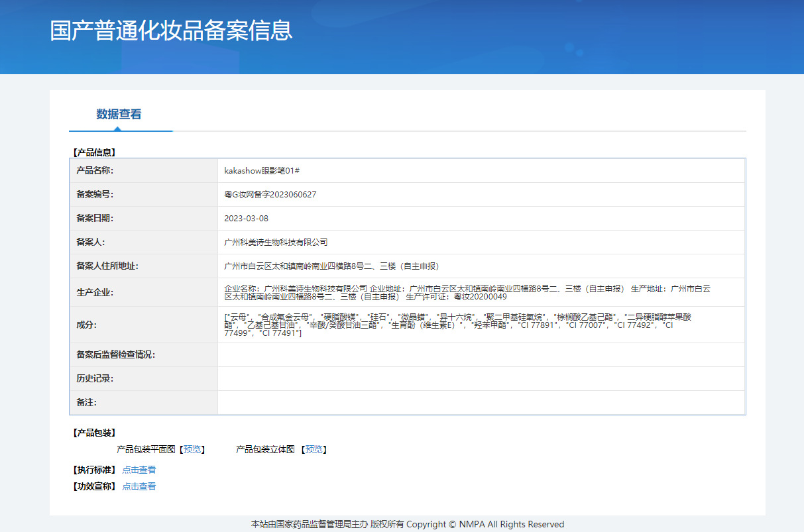
Task: Open 预览 link for 产品包装平面图
Action: 192,449
